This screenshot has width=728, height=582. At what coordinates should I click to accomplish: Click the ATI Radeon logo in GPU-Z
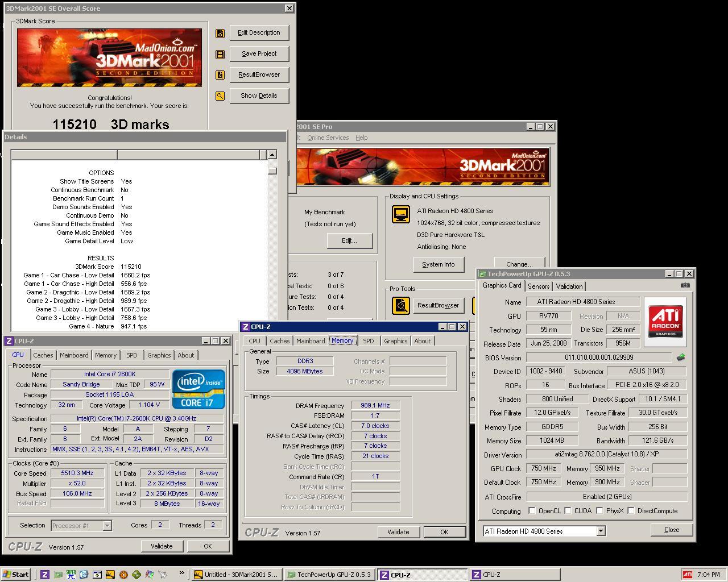coord(665,322)
